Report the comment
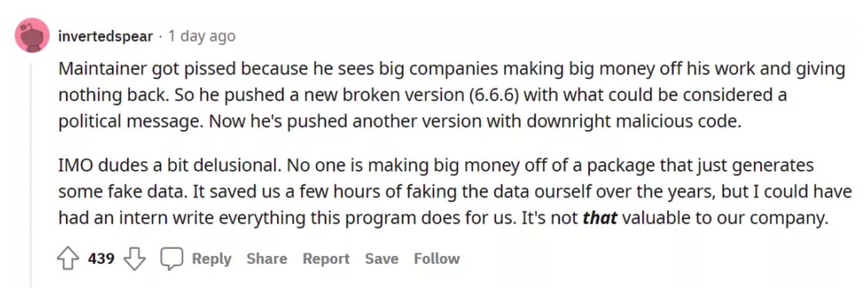 326,259
